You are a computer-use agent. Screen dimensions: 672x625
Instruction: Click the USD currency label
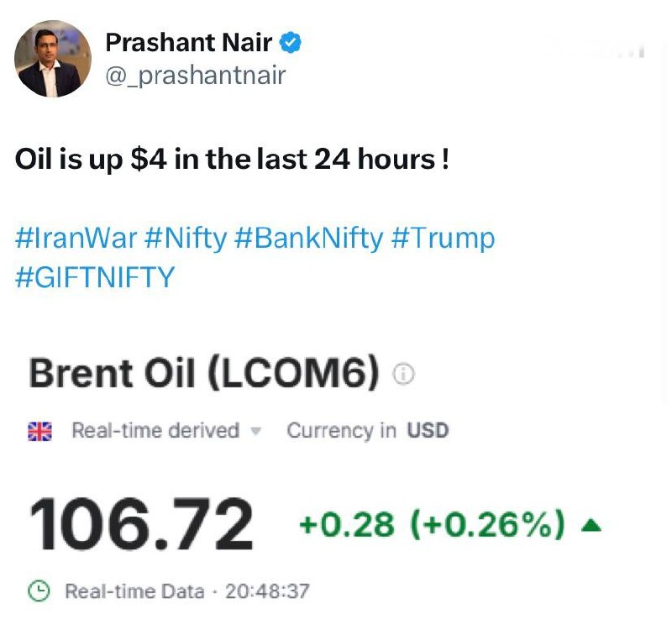pyautogui.click(x=428, y=431)
